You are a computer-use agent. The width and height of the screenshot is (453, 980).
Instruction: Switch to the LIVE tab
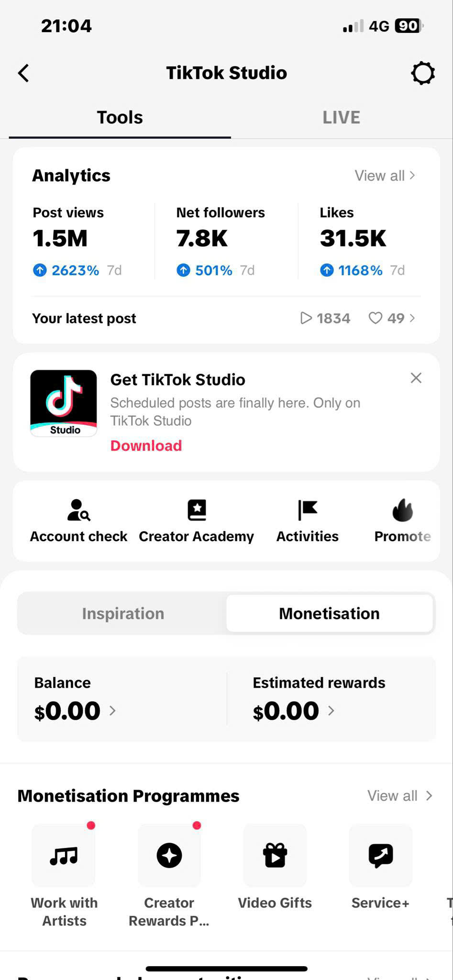[x=341, y=117]
